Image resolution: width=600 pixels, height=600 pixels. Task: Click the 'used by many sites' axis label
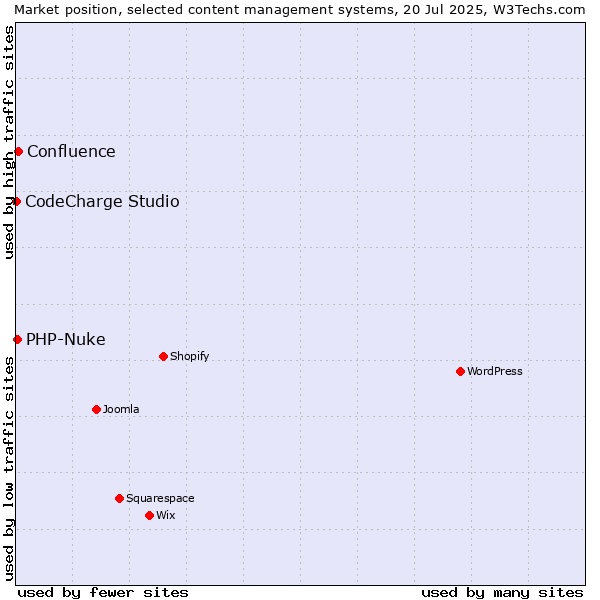pyautogui.click(x=502, y=593)
